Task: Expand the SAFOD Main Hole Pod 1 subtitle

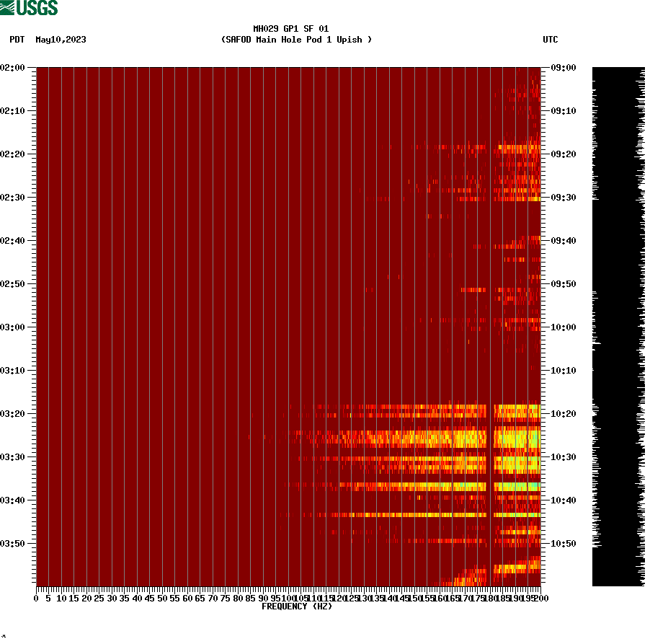Action: [x=297, y=40]
